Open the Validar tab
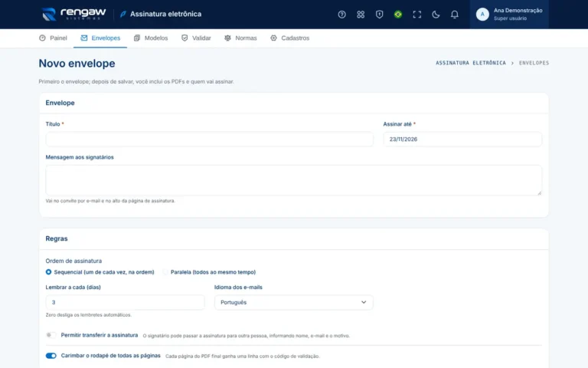 (x=196, y=38)
